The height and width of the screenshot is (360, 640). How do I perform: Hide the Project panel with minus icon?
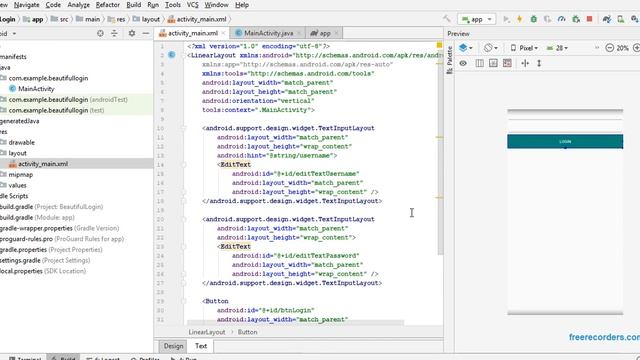(146, 33)
